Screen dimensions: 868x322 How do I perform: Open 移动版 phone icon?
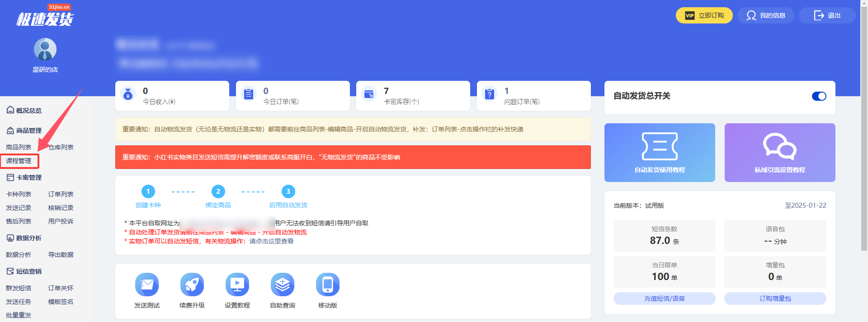pyautogui.click(x=328, y=285)
